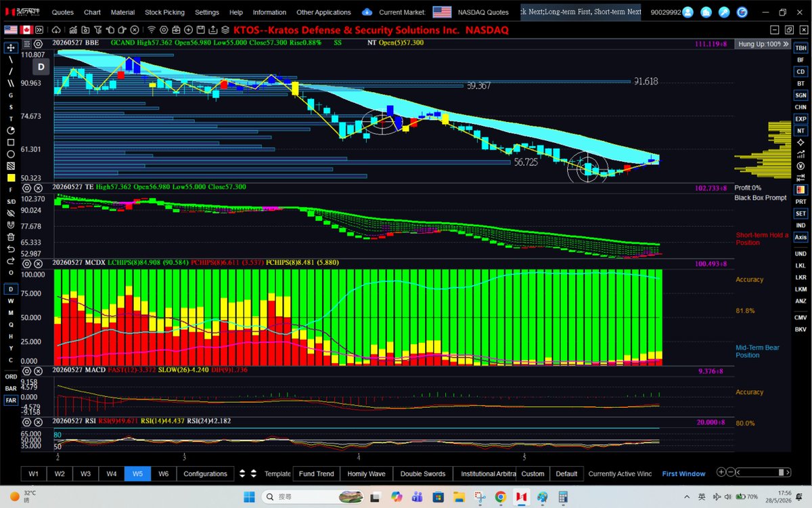Click the circled X icon in toolbar
812x508 pixels.
(135, 30)
